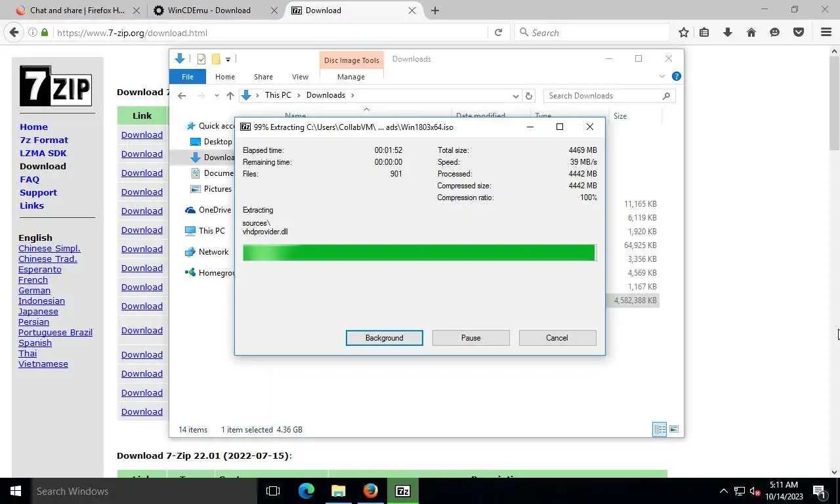Open Explorer help icon

[x=677, y=76]
